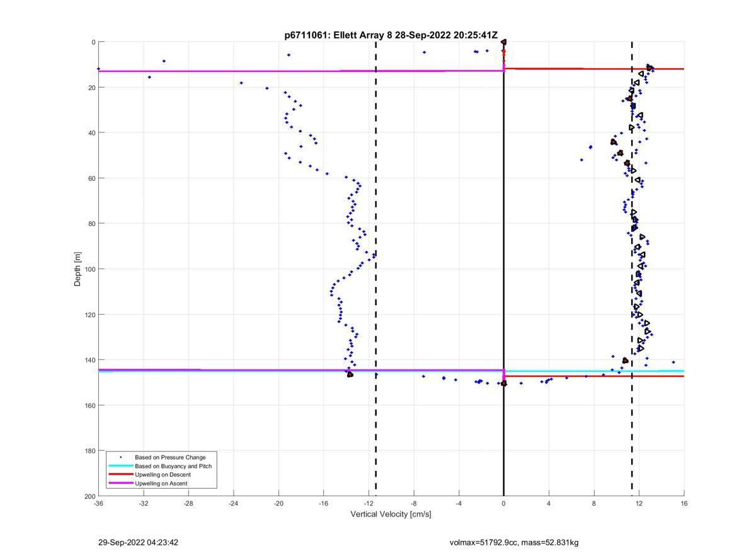Image resolution: width=756 pixels, height=558 pixels.
Task: Click depth axis tick label "80"
Action: coord(92,224)
